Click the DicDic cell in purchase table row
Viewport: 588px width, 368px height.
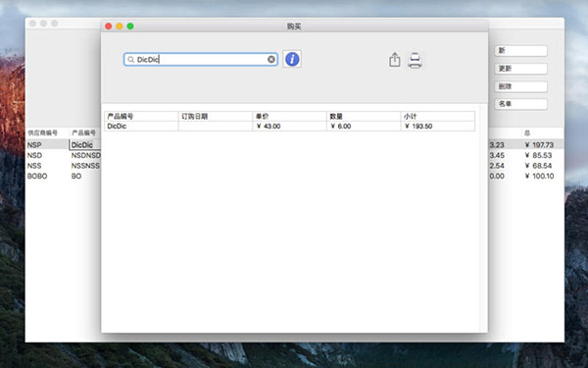click(141, 127)
